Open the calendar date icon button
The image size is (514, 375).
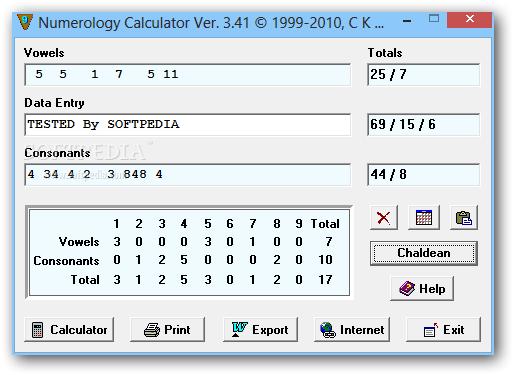[x=424, y=218]
